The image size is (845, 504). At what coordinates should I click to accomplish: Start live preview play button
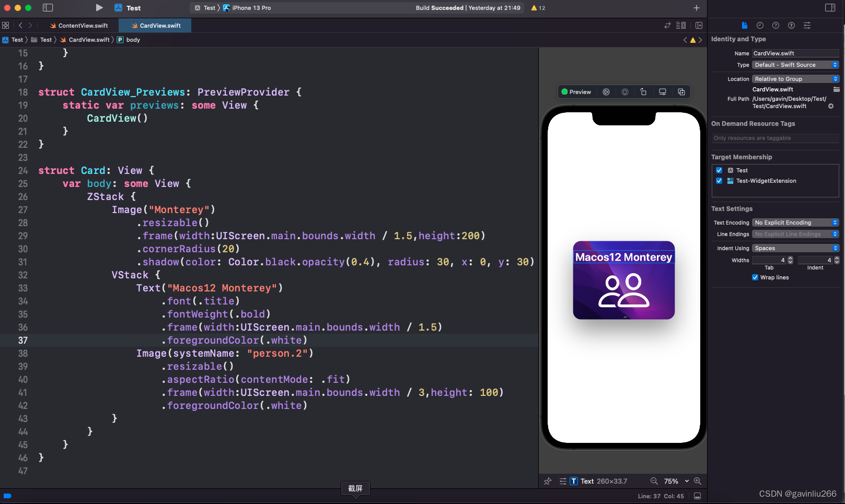606,92
